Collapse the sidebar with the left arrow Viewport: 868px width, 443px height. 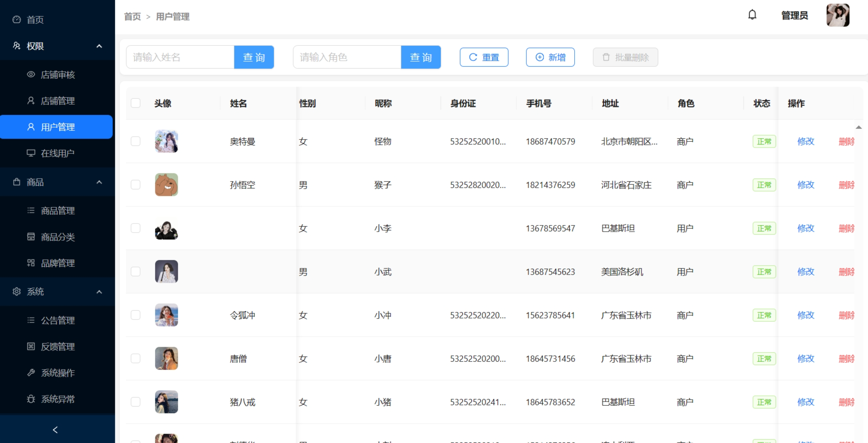coord(55,430)
